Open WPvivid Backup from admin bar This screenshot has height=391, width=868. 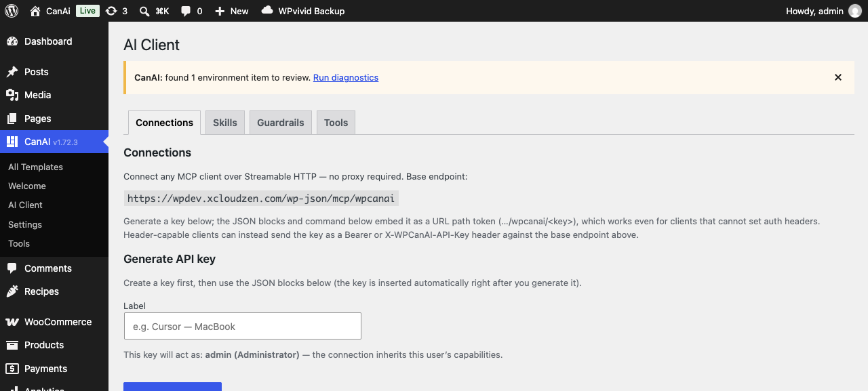(x=303, y=11)
